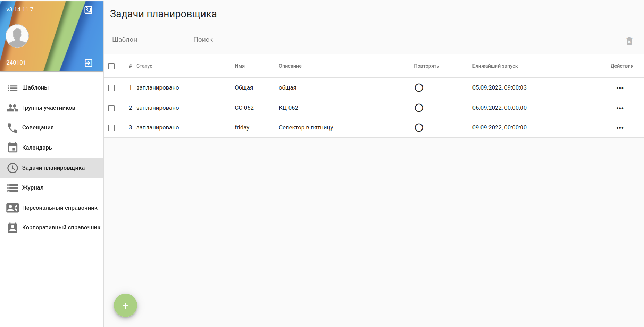Click the Журнал storage icon

12,188
